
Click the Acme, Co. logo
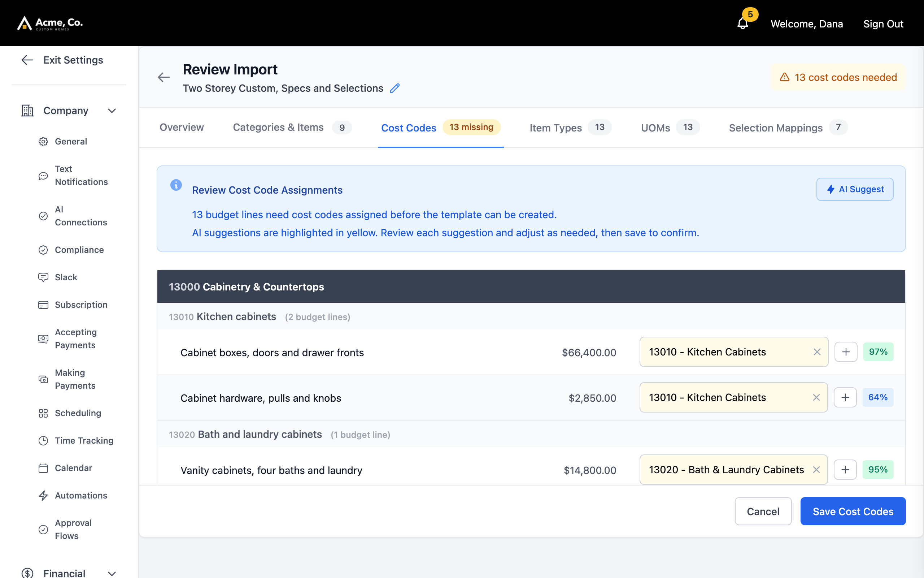tap(50, 23)
